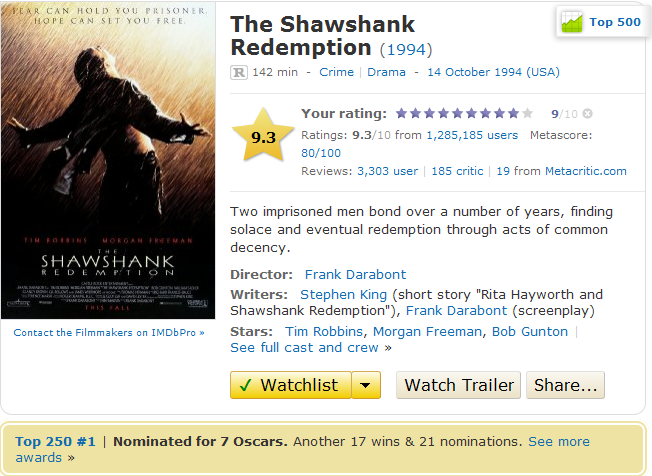Screen dimensions: 652x476
Task: Open the Drama genre link
Action: (386, 72)
